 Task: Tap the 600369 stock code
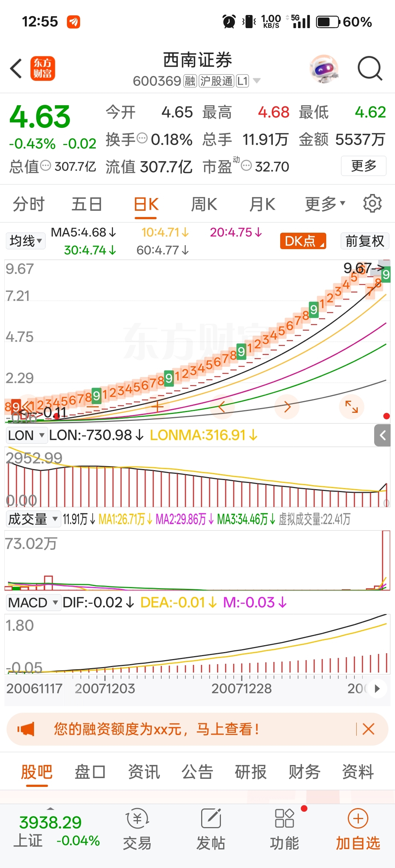tap(157, 81)
